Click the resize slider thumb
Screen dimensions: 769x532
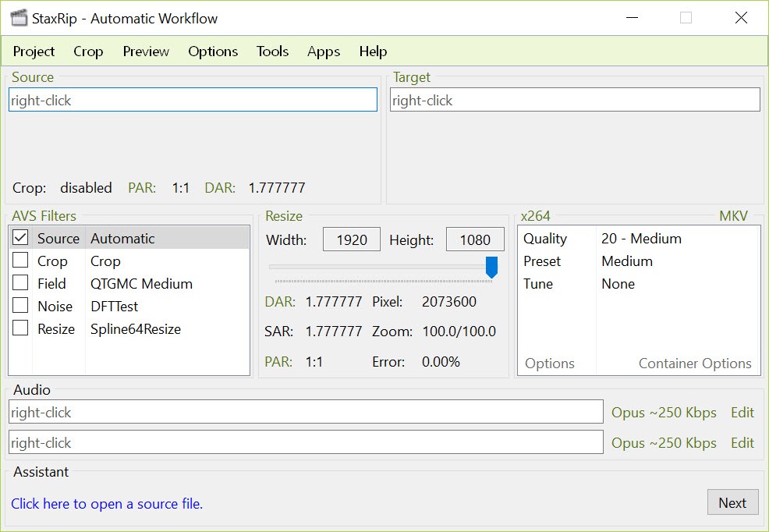(491, 268)
